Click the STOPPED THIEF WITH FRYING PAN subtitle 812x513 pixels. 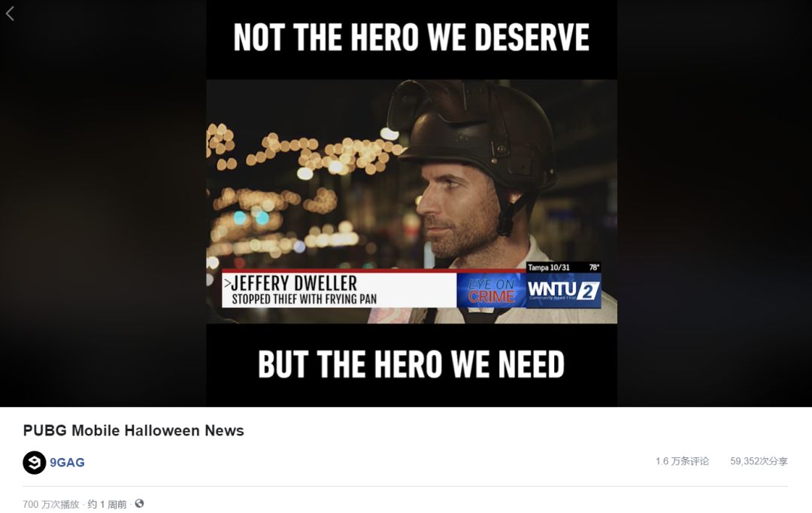[x=304, y=299]
